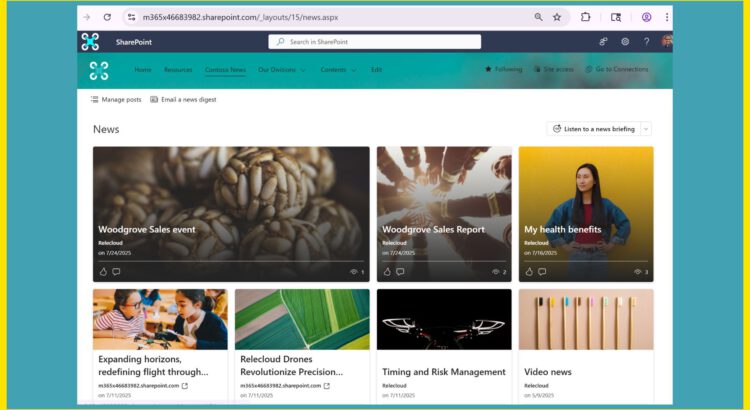The height and width of the screenshot is (410, 750).
Task: Go to the Resources navigation item
Action: 178,70
